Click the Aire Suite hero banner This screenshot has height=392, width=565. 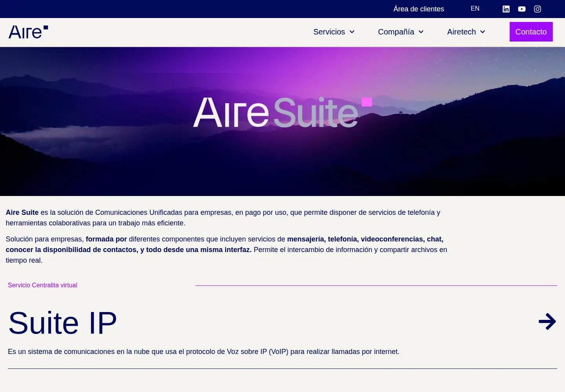click(x=282, y=122)
